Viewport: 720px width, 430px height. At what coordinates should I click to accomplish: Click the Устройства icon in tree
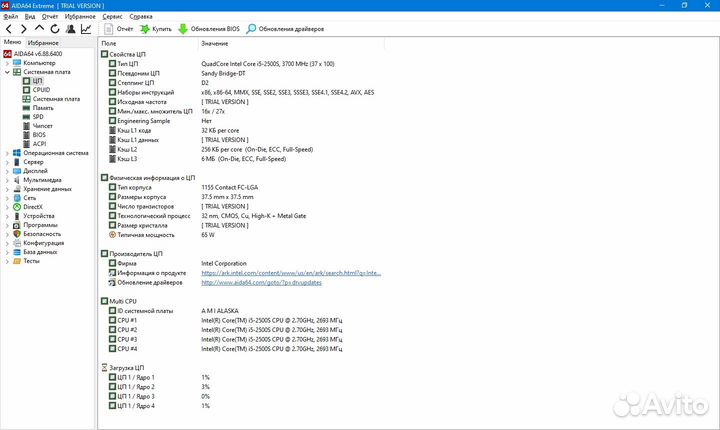coord(17,216)
